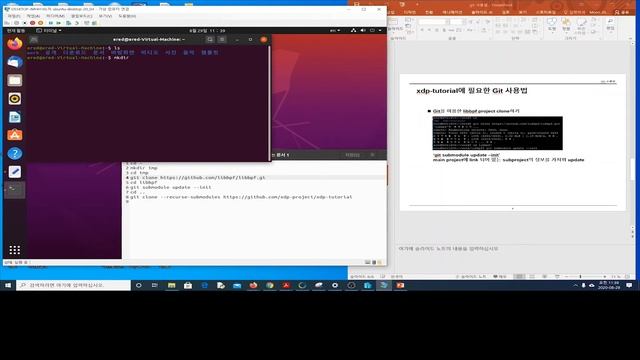This screenshot has width=640, height=360.
Task: Open the Ubuntu system menu arrow
Action: click(x=380, y=31)
